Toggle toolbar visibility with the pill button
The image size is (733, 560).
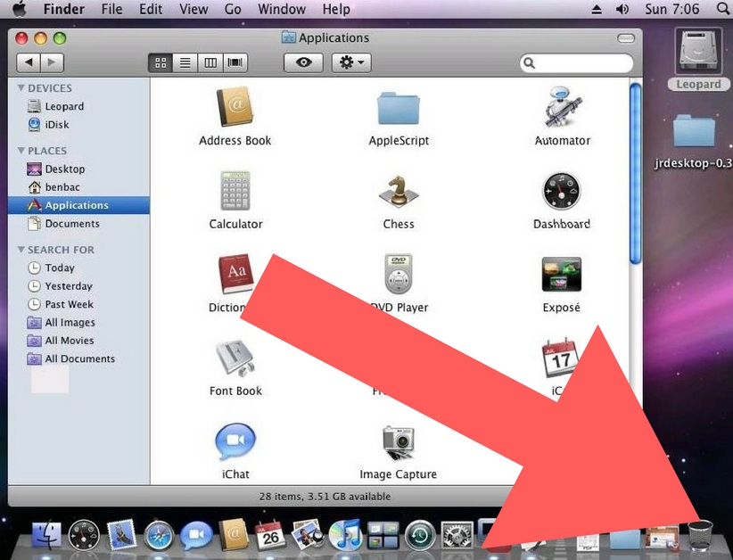coord(626,38)
